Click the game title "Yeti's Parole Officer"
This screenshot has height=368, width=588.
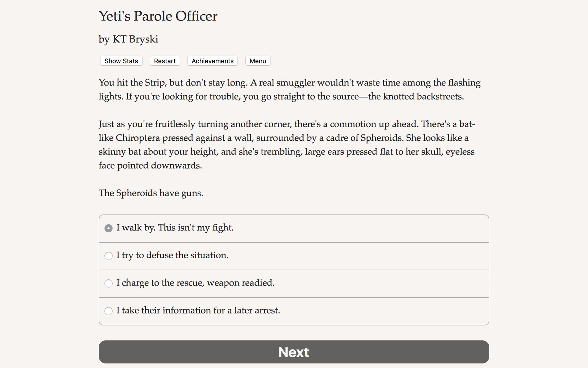point(158,16)
